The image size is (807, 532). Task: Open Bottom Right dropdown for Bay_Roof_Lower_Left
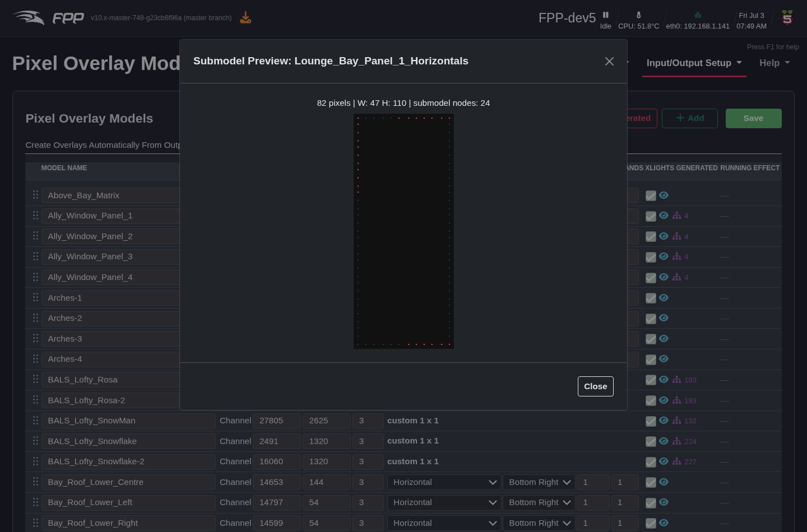539,502
